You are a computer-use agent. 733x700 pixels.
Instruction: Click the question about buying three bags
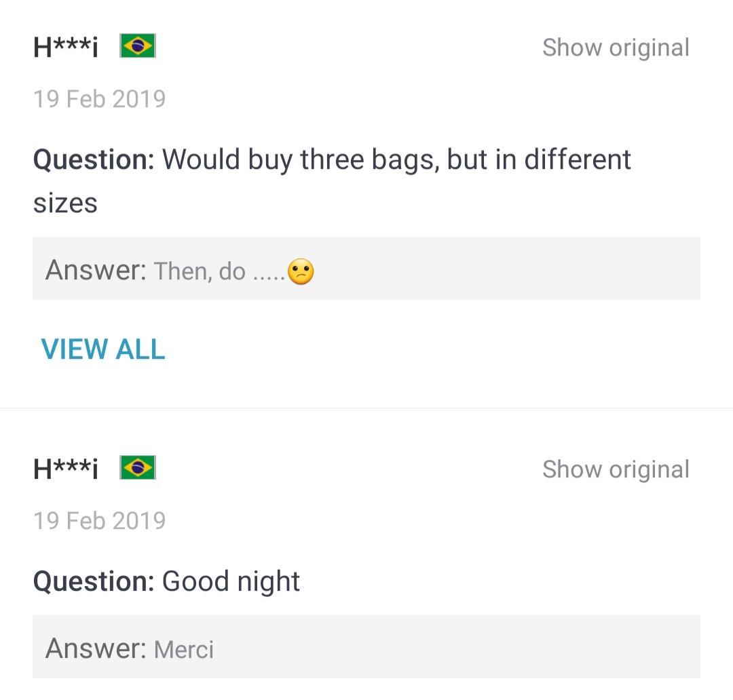pos(333,180)
